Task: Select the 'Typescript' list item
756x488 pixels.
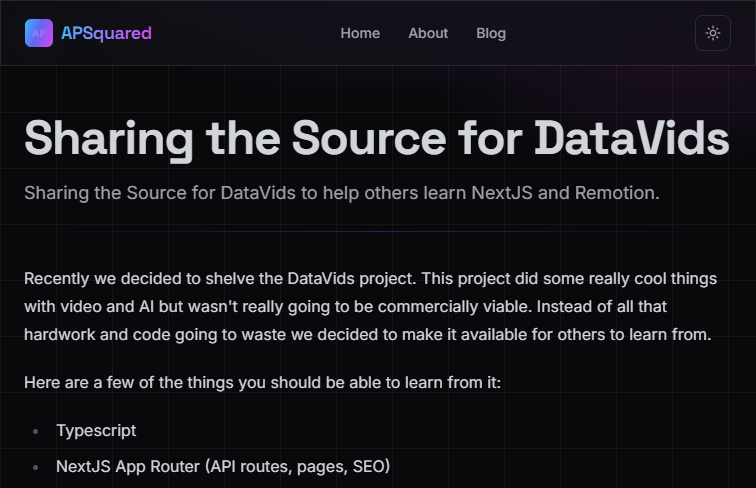Action: pyautogui.click(x=96, y=431)
